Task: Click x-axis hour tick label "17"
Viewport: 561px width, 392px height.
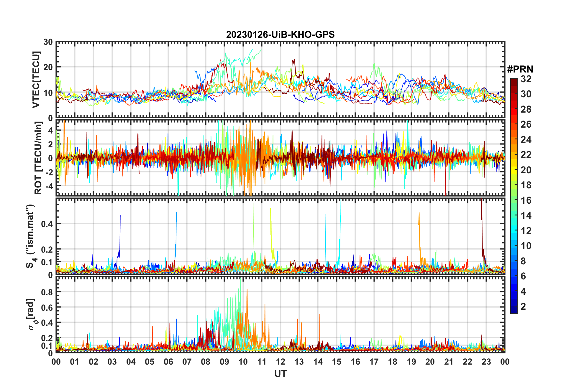Action: click(x=374, y=362)
